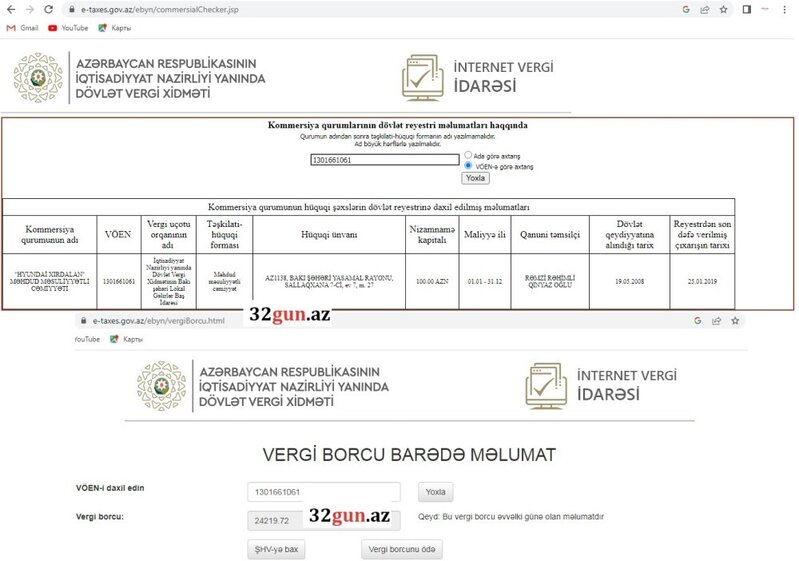Click share icon in lower address bar
The width and height of the screenshot is (799, 561).
coord(716,320)
